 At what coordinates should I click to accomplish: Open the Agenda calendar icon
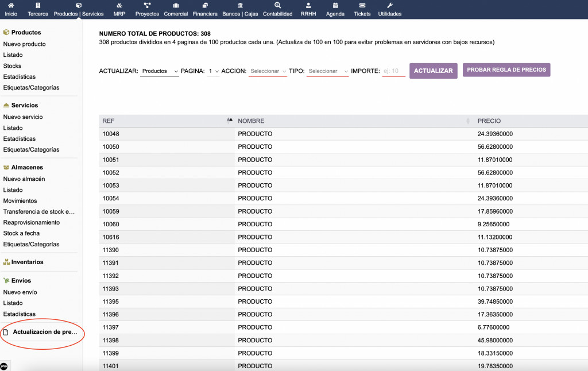point(335,5)
